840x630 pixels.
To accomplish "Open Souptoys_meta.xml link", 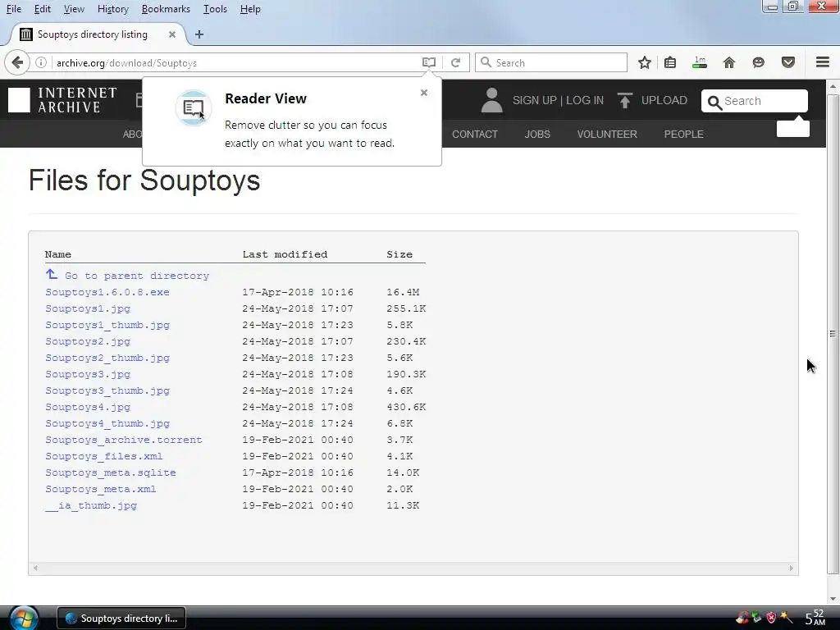I will (x=101, y=489).
